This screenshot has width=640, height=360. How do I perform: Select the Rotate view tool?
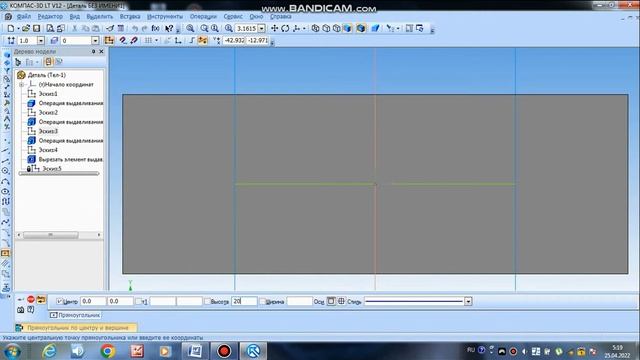point(285,28)
